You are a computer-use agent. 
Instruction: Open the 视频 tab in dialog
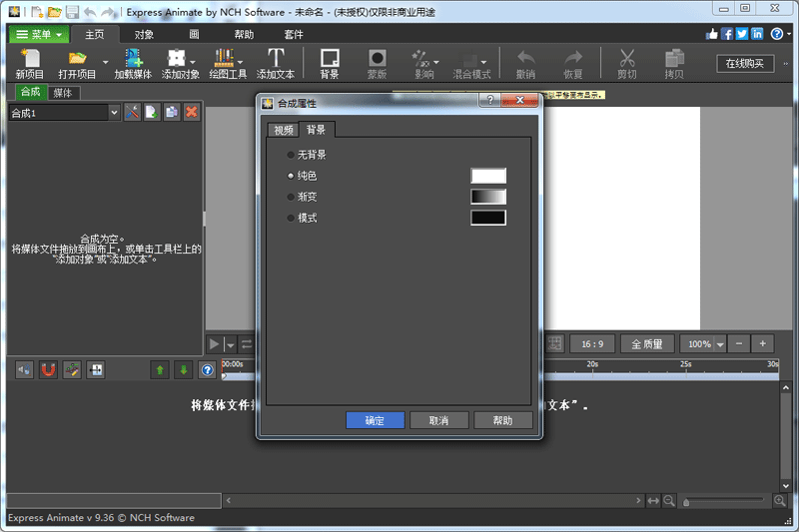click(x=284, y=131)
